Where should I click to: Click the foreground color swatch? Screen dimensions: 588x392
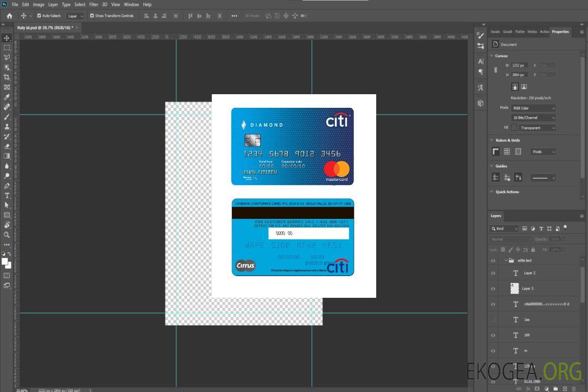coord(5,261)
